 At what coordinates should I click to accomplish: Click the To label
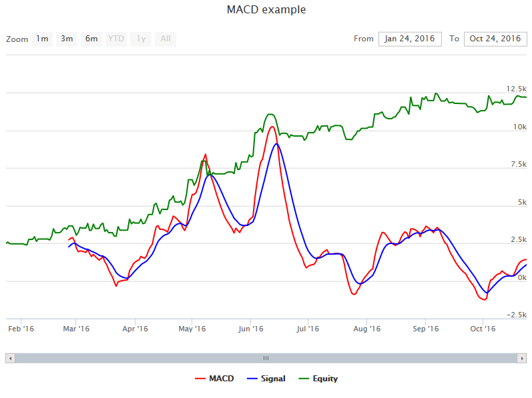point(454,39)
